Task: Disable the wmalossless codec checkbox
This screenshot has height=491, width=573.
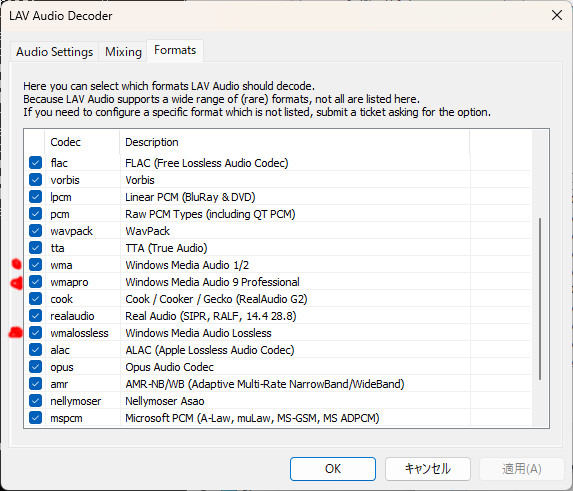Action: click(x=35, y=333)
